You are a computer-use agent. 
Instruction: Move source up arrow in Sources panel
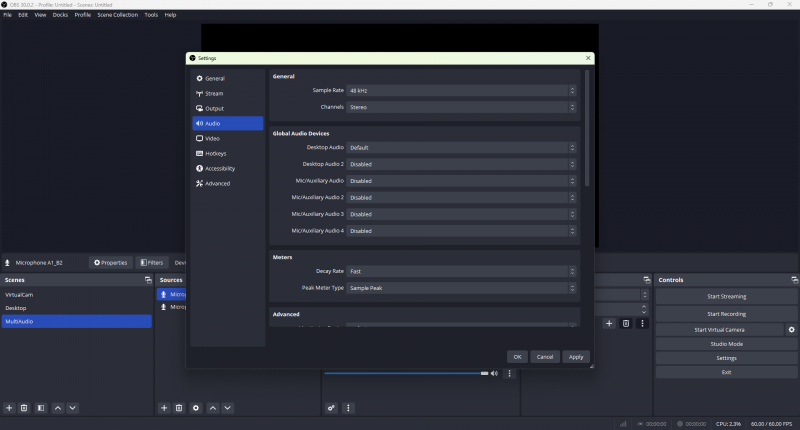coord(213,408)
